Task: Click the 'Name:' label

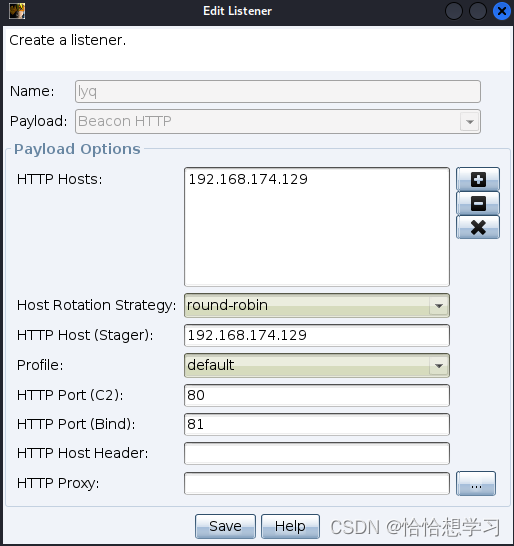Action: point(32,92)
